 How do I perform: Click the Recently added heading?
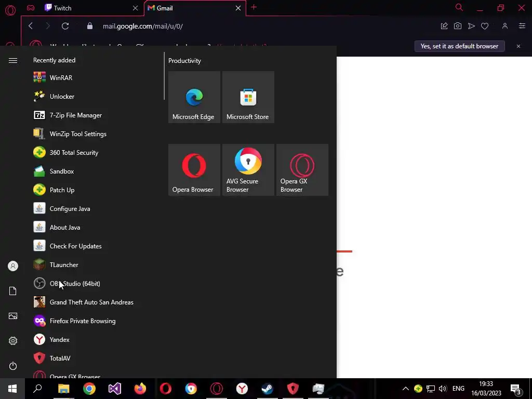click(54, 60)
